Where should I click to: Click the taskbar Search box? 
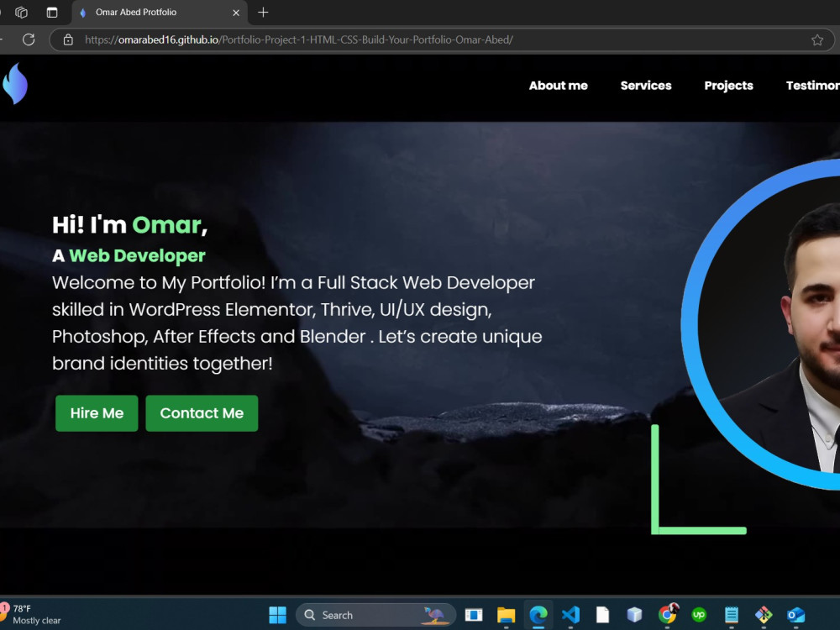click(375, 615)
